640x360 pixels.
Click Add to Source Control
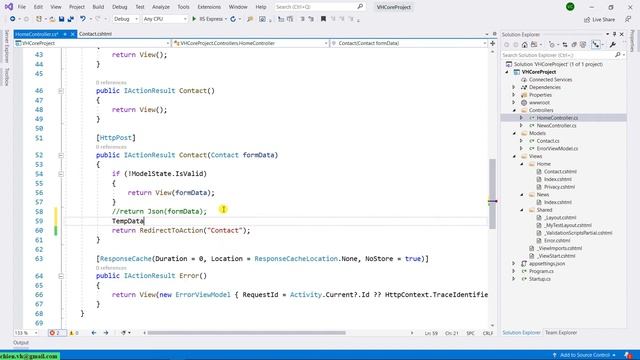click(x=584, y=355)
